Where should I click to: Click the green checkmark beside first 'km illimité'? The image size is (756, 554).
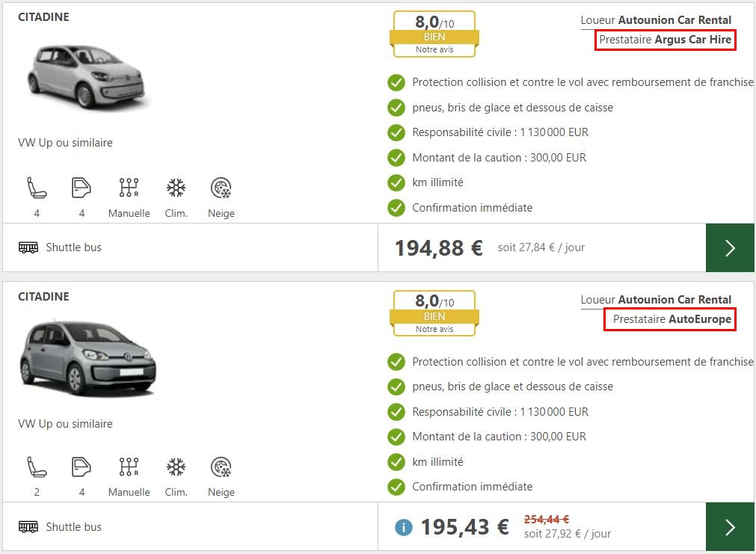[396, 182]
